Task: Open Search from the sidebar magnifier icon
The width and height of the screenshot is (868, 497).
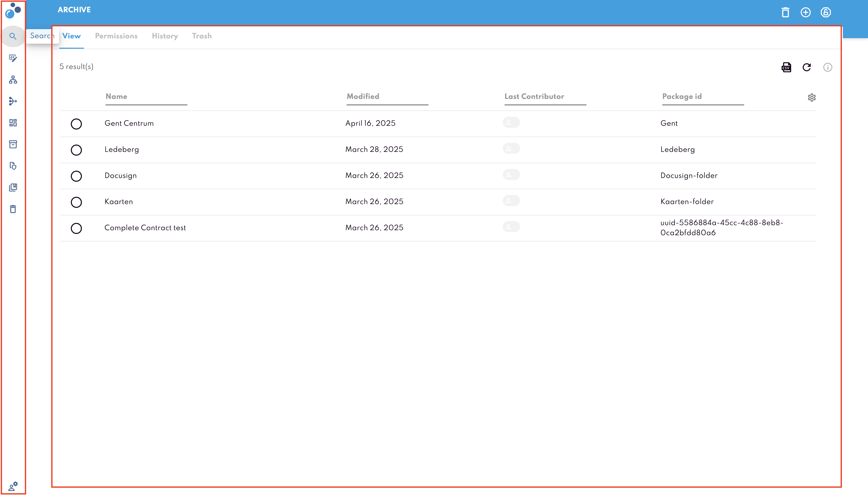Action: [x=13, y=36]
